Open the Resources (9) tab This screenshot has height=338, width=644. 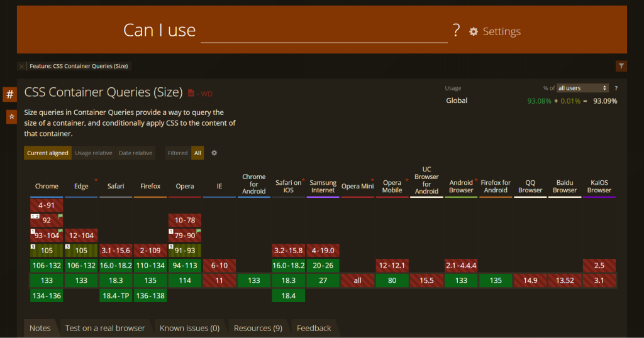click(x=258, y=328)
